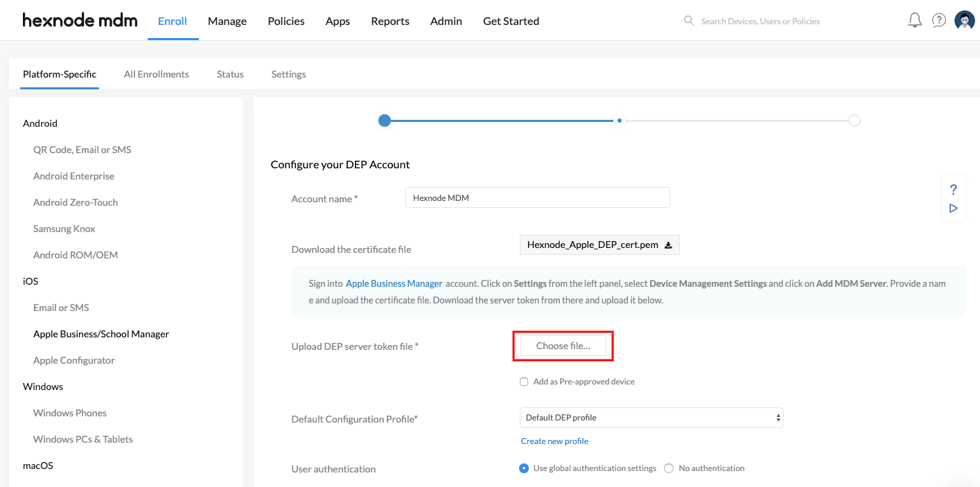Select Windows Phones in sidebar
This screenshot has height=487, width=980.
(70, 413)
